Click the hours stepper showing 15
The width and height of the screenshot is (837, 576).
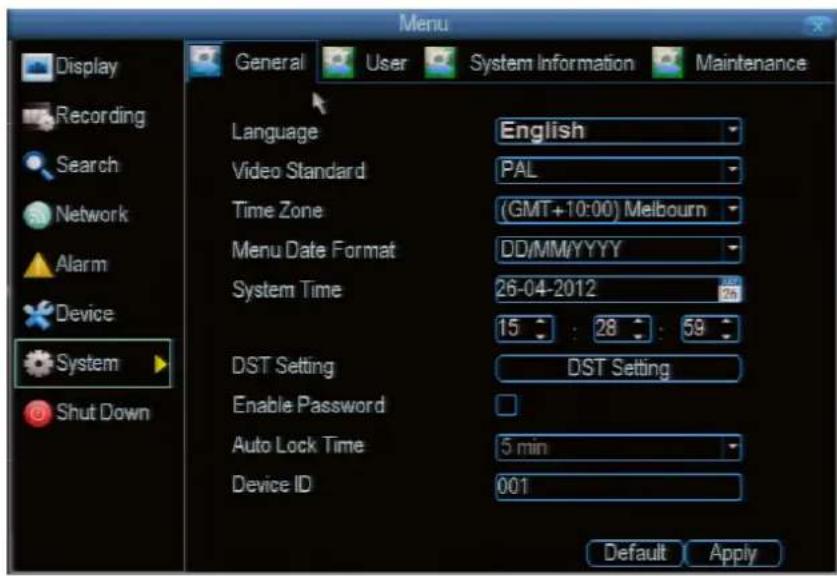coord(525,328)
